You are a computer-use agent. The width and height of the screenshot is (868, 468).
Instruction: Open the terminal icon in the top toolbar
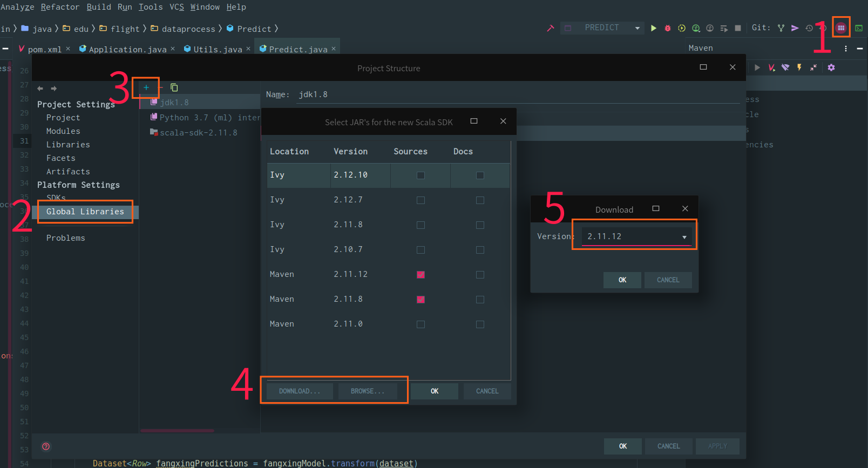tap(859, 28)
